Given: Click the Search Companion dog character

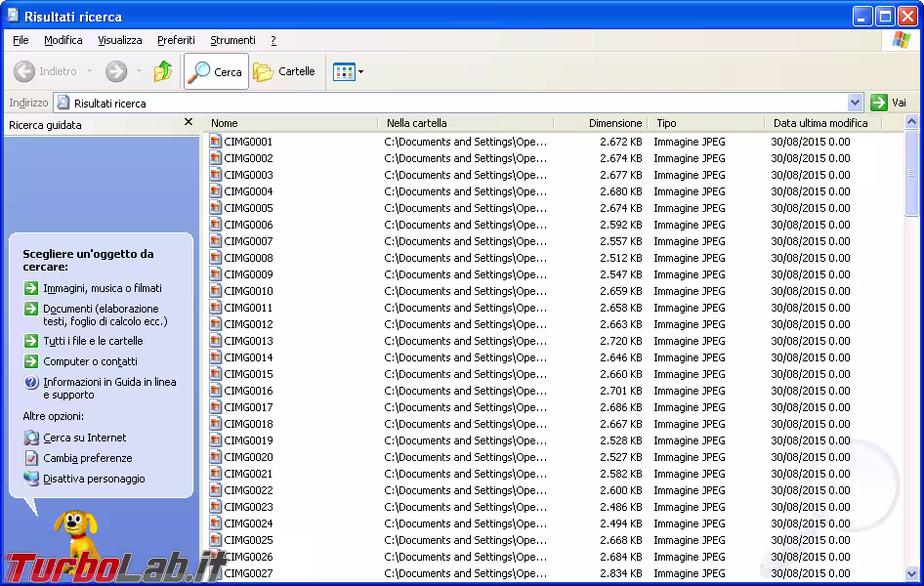Looking at the screenshot, I should (x=75, y=533).
